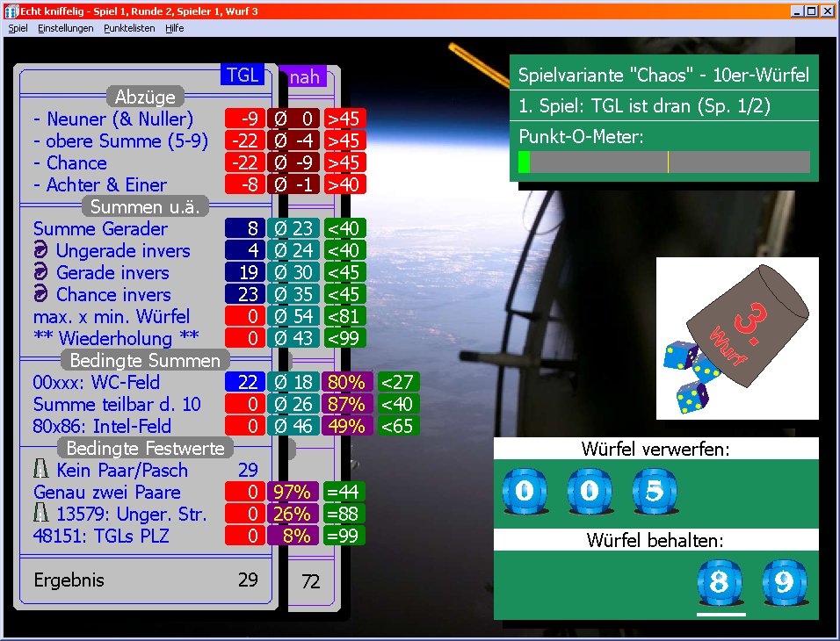Screen dimensions: 840x641
Task: Score 22 in 00xxx: WC-Feld row
Action: (245, 382)
